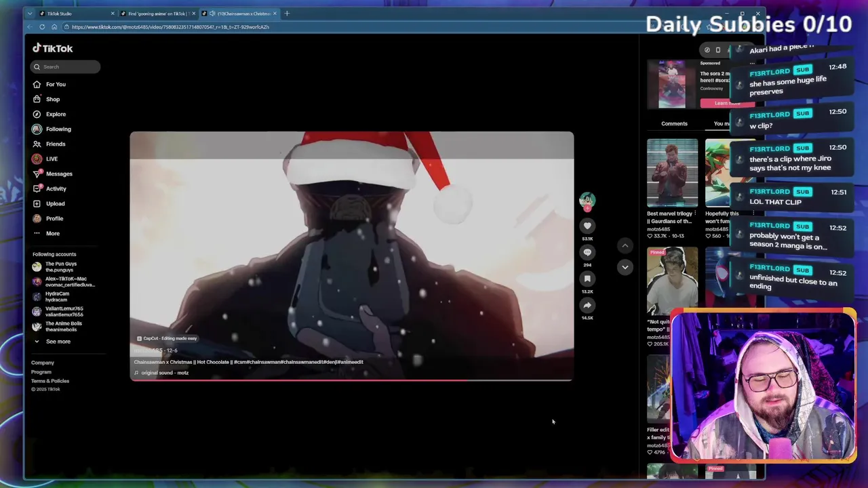Click the Learn more ad button
This screenshot has height=488, width=868.
coord(727,103)
